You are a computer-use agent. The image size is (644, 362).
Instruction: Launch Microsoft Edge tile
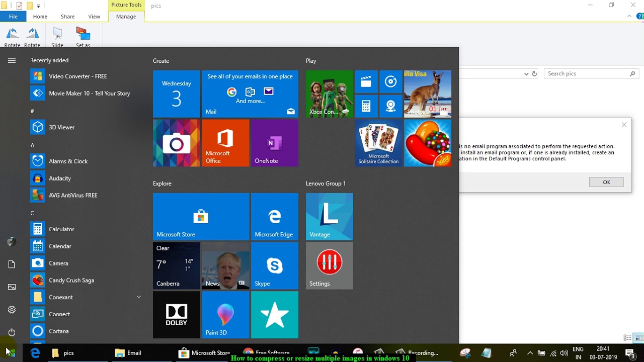[x=275, y=217]
